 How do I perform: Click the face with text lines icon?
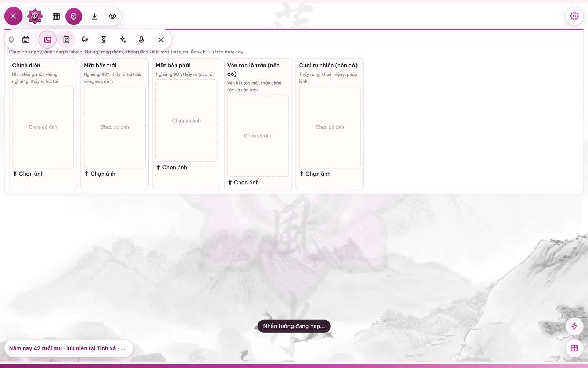pos(85,40)
